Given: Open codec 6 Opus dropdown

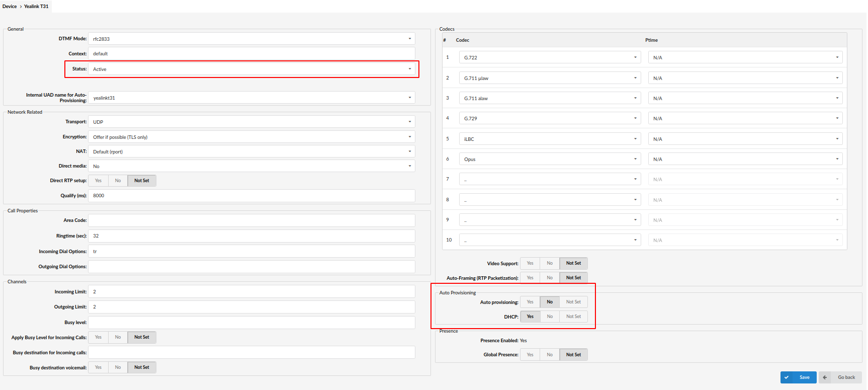Looking at the screenshot, I should pyautogui.click(x=550, y=159).
